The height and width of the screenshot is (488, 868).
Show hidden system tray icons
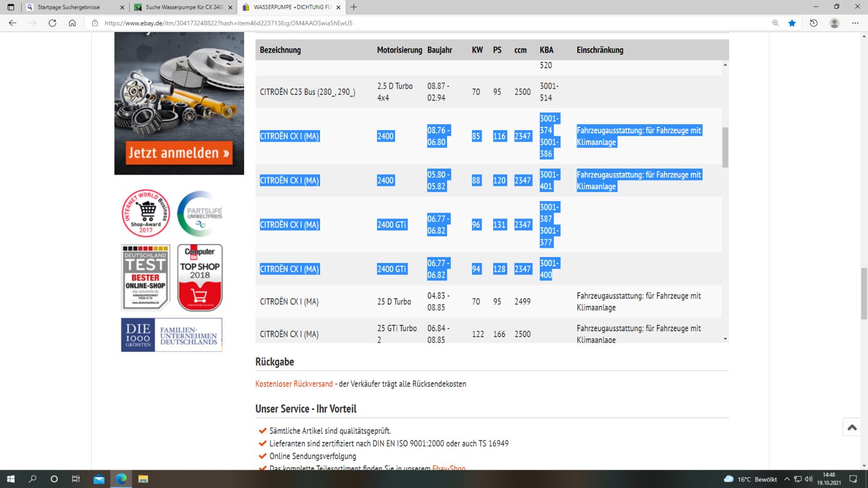point(787,479)
